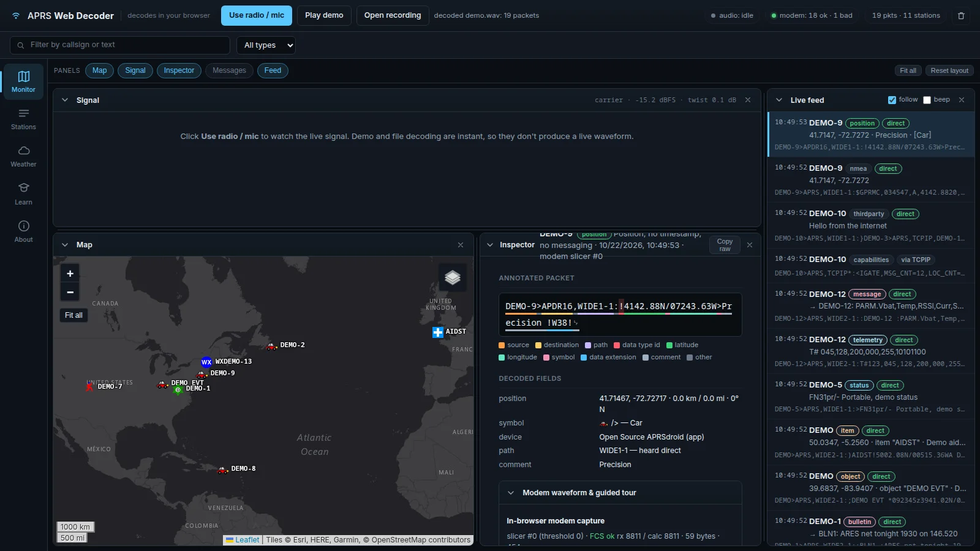
Task: Click Fit all button on the map
Action: coord(73,315)
